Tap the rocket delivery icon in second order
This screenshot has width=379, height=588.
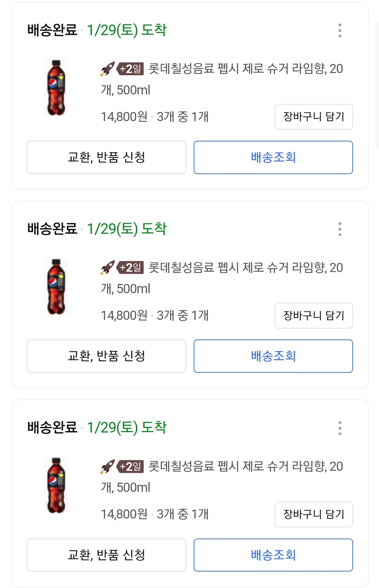[x=107, y=268]
